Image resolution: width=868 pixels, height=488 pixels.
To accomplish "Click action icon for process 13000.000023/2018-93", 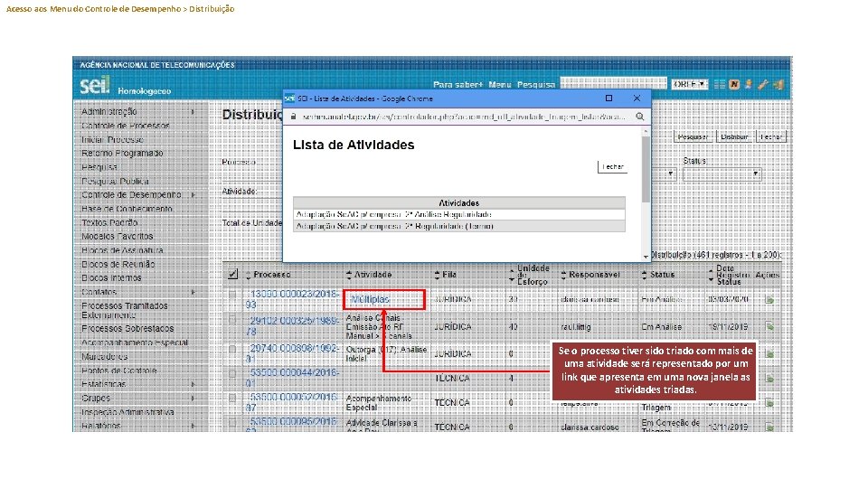I will [769, 299].
